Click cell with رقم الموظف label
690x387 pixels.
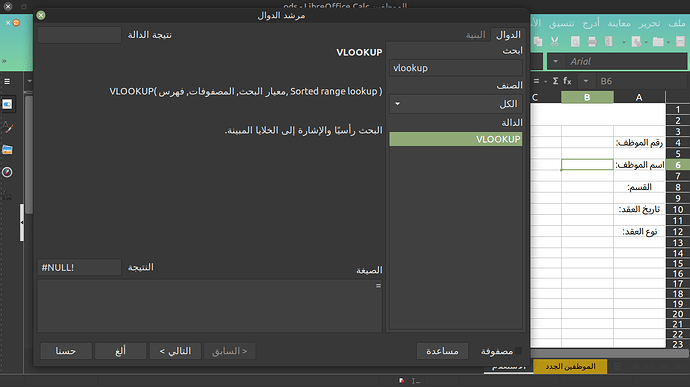[x=639, y=143]
